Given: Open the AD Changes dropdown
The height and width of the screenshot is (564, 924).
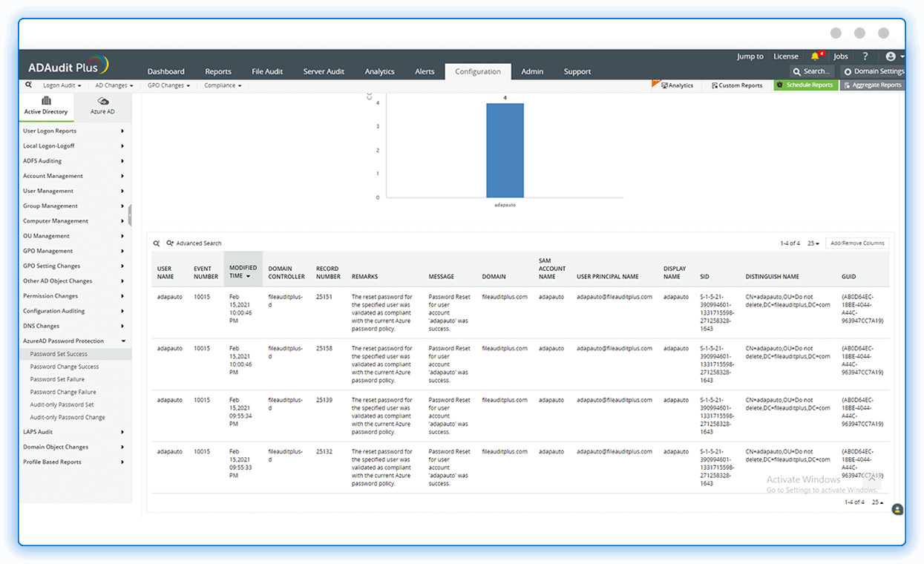Looking at the screenshot, I should pos(114,85).
